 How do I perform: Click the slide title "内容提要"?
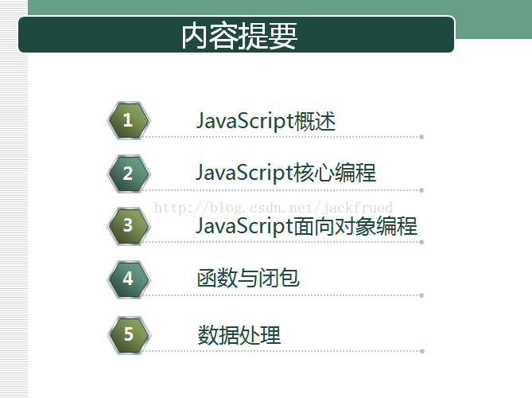[239, 36]
